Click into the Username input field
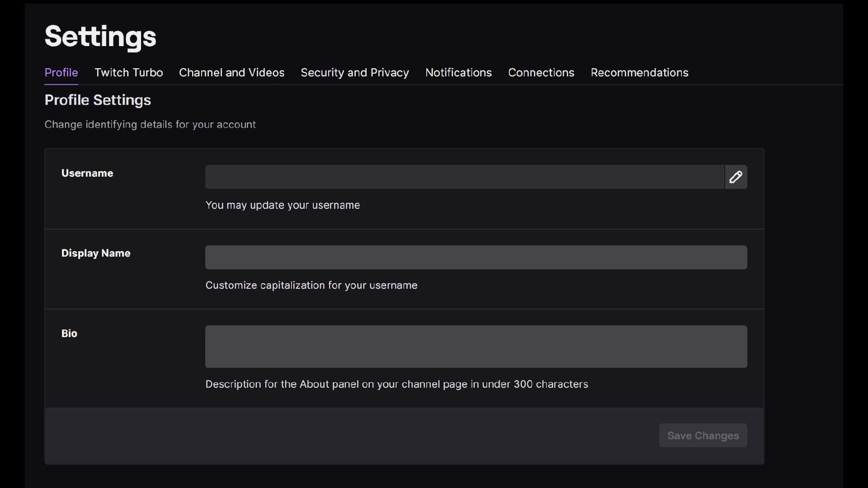 coord(464,177)
